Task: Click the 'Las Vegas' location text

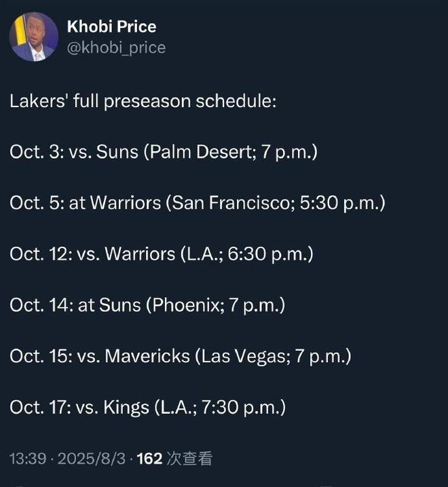Action: click(244, 356)
